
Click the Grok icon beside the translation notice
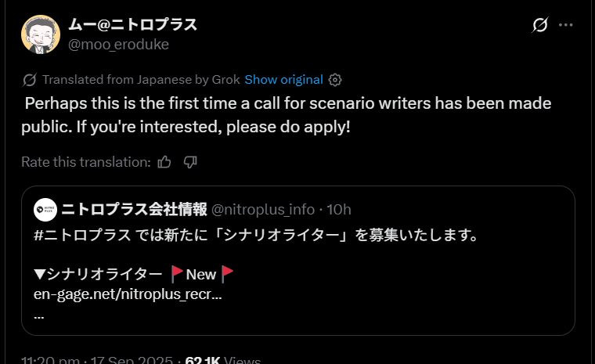(x=30, y=80)
